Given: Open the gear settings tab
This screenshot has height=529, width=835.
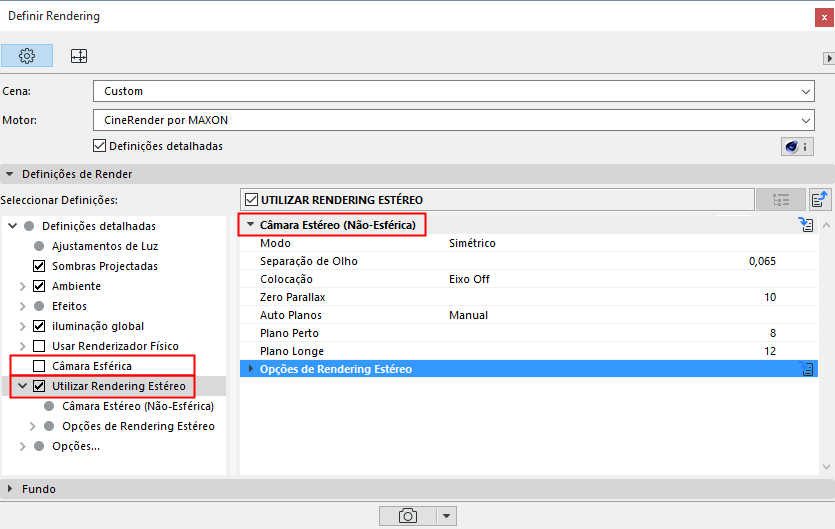Looking at the screenshot, I should pos(27,55).
